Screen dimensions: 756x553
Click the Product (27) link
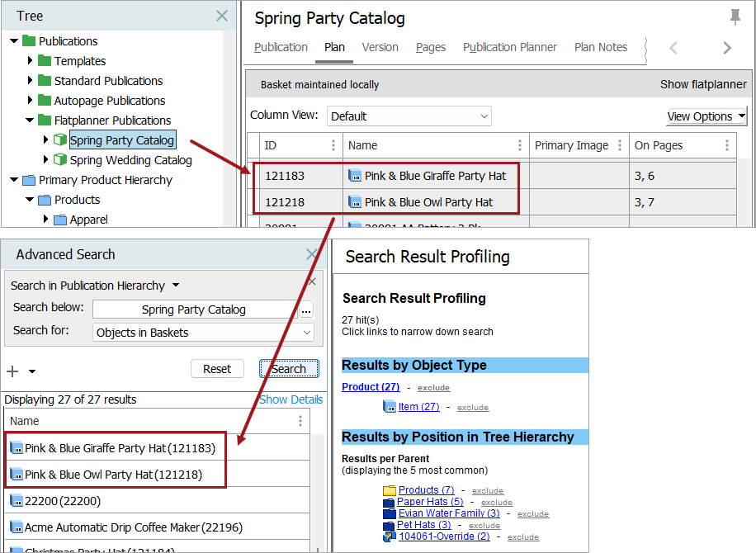click(371, 386)
